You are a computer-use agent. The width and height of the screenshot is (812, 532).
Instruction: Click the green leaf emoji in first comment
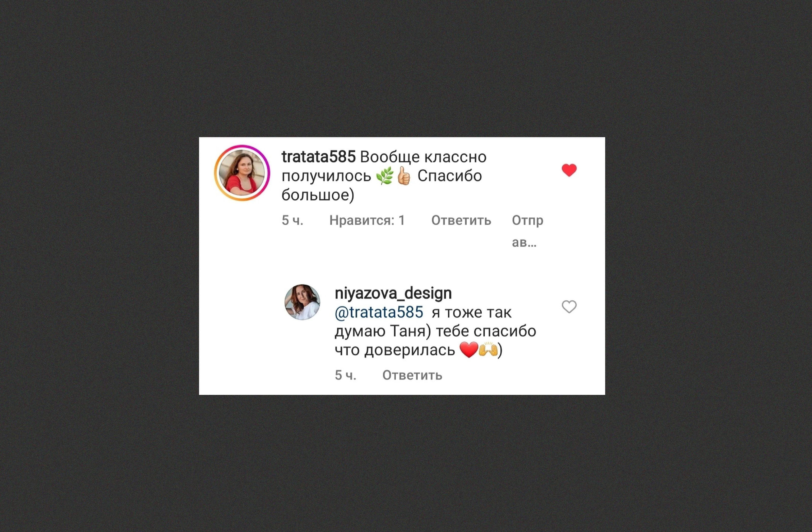(385, 176)
